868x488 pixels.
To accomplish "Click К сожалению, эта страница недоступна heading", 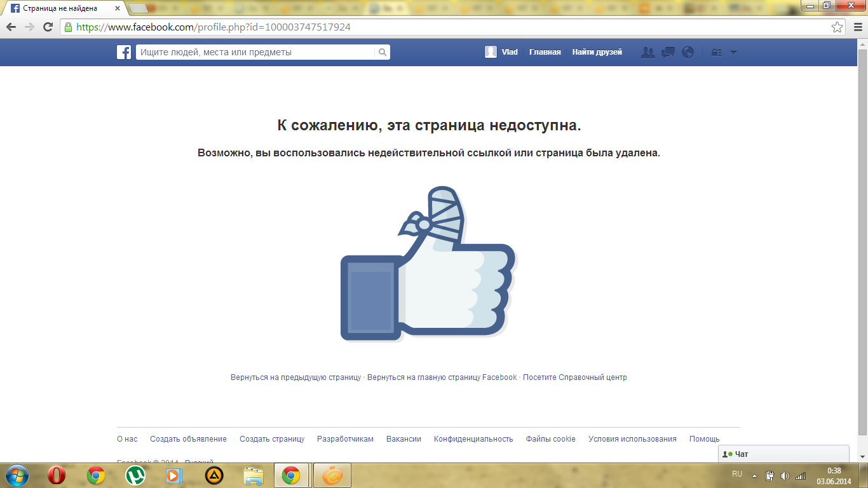I will [x=430, y=125].
